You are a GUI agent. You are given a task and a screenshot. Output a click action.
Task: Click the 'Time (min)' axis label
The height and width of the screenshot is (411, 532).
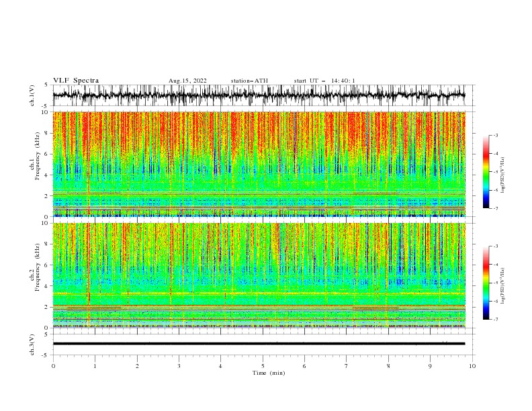point(269,373)
